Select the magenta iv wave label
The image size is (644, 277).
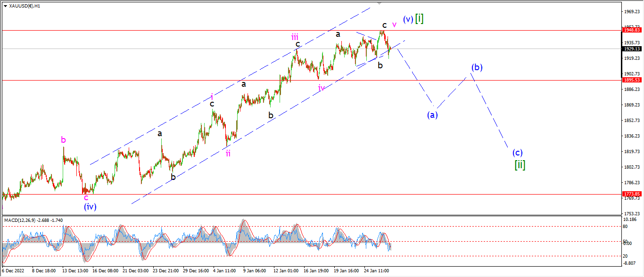[x=321, y=88]
